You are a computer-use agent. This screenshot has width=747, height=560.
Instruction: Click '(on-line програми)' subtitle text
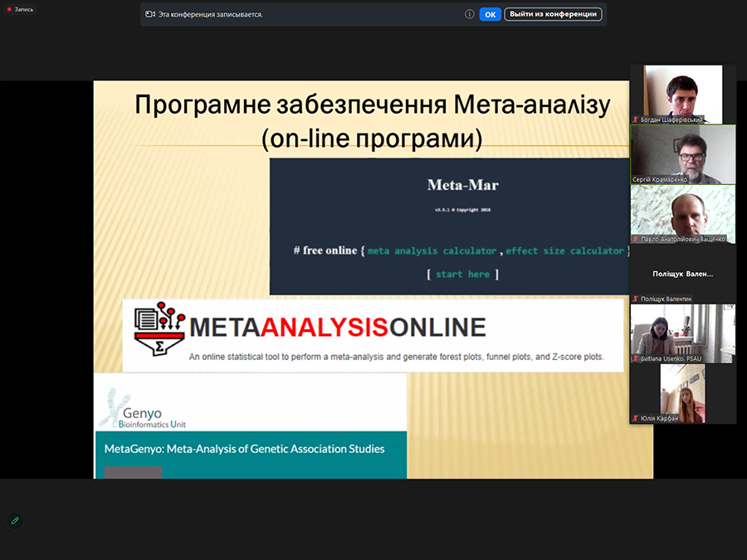click(372, 139)
